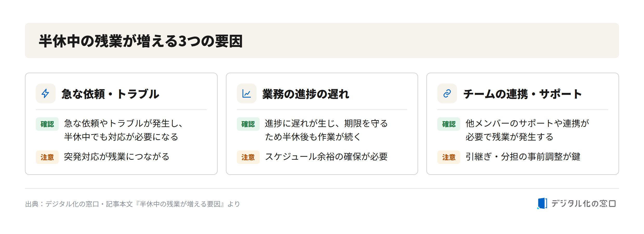Click the text 引継ぎ・分担の事前調整が鍵
The width and height of the screenshot is (644, 234).
[x=523, y=157]
